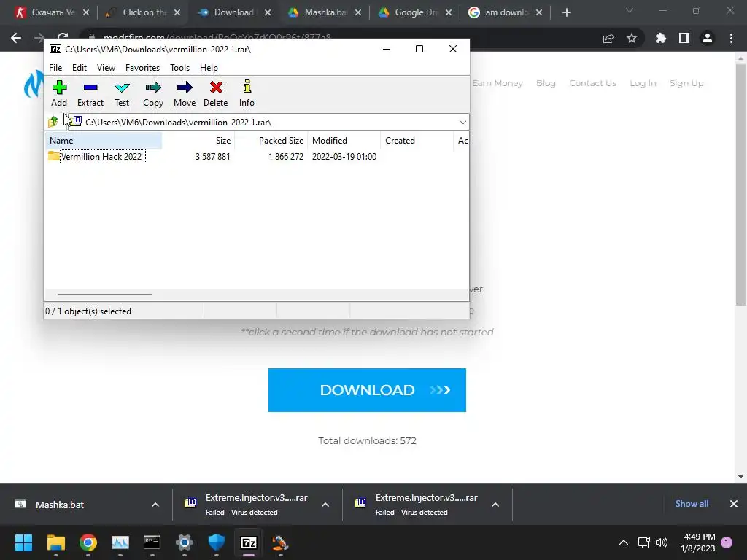
Task: Click the webpage vertical scrollbar
Action: (740, 186)
